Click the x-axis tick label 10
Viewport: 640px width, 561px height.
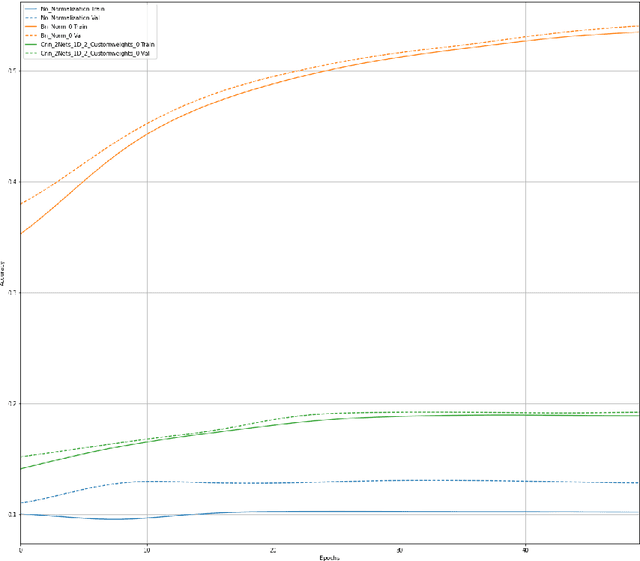147,549
